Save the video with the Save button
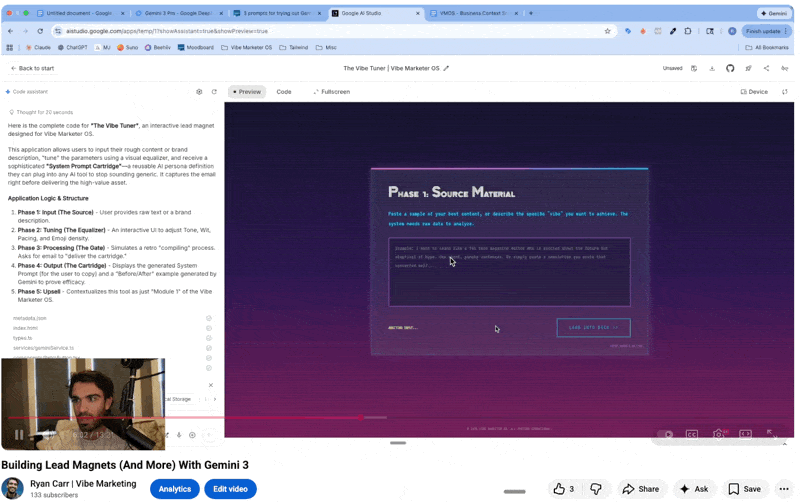 tap(745, 489)
